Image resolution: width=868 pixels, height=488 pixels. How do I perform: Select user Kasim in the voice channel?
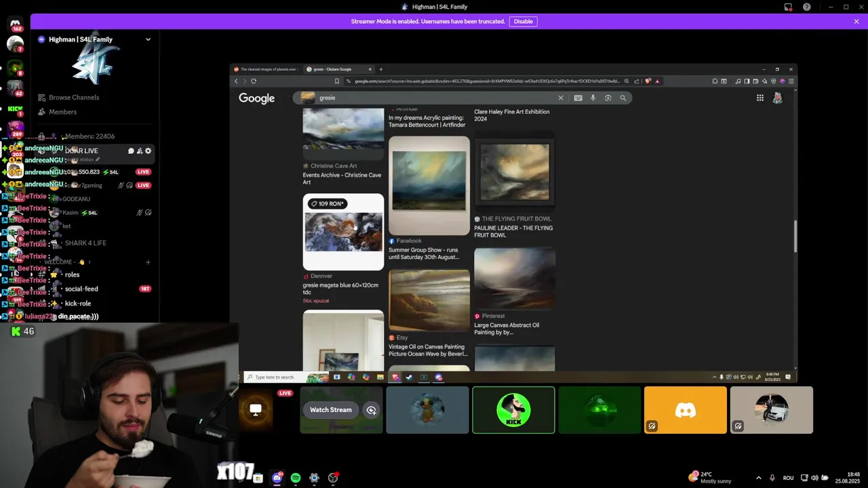coord(71,213)
